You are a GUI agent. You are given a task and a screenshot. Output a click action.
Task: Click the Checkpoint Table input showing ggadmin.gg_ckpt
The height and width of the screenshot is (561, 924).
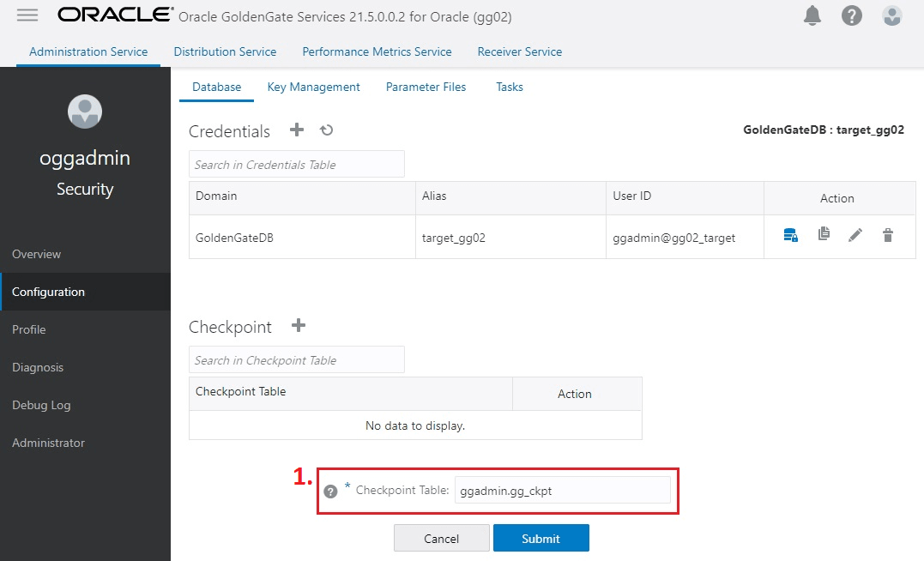[x=562, y=490]
